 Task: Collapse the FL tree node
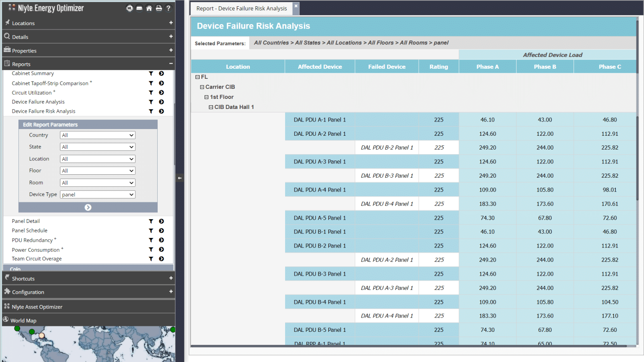click(197, 77)
